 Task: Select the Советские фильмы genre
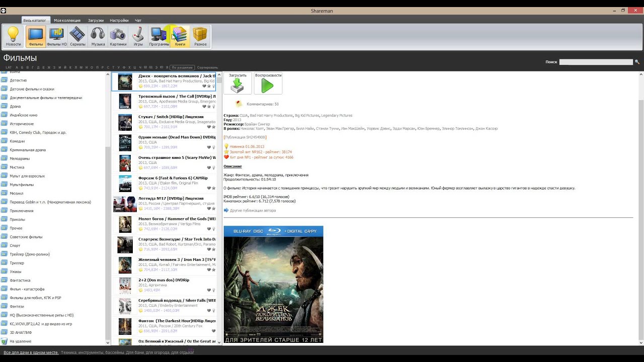tap(26, 237)
